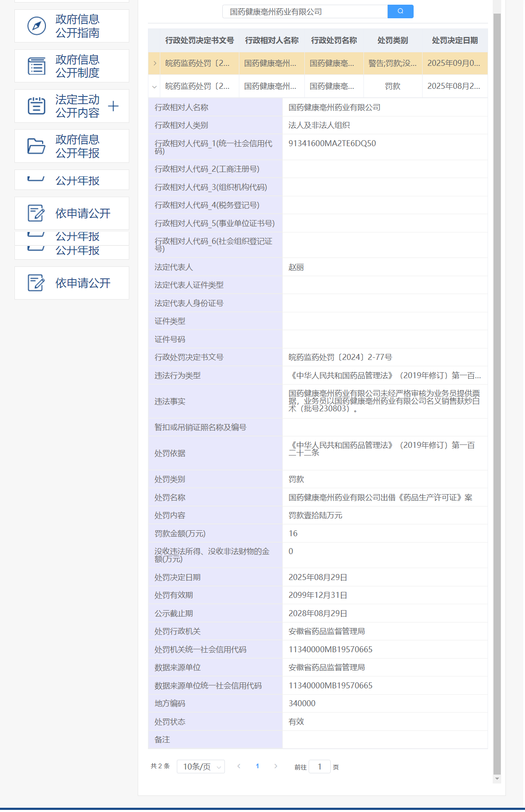Click the 警告;罚款;没... cell in first row

(393, 63)
